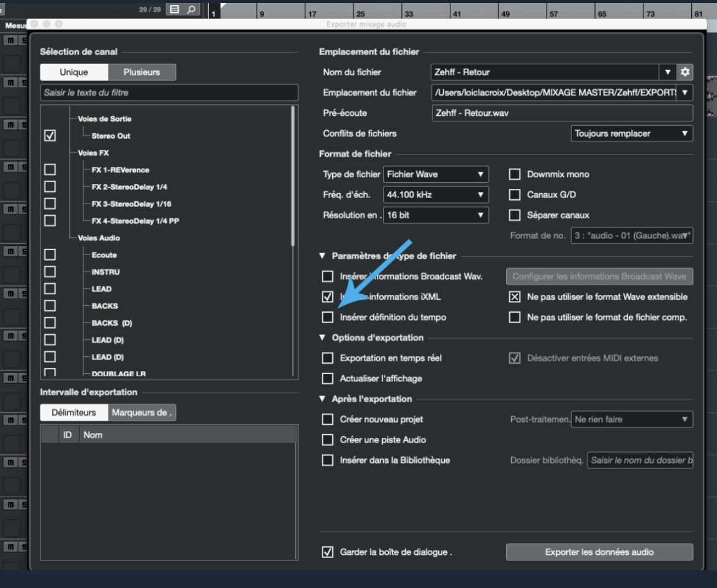The height and width of the screenshot is (588, 717).
Task: Collapse the Après l'exportation section triangle
Action: (x=322, y=399)
